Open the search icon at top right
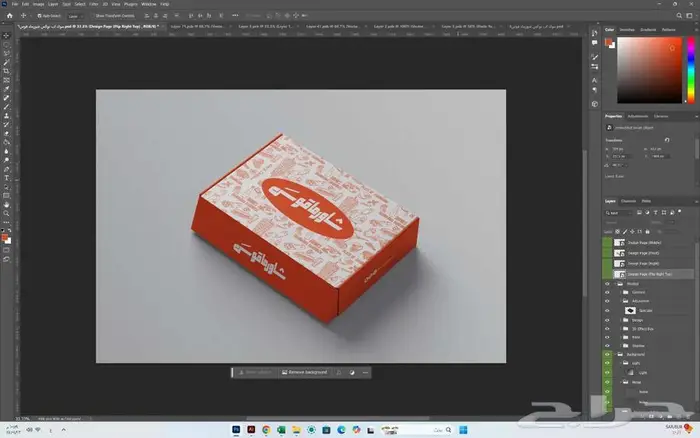This screenshot has height=438, width=700. coord(679,16)
